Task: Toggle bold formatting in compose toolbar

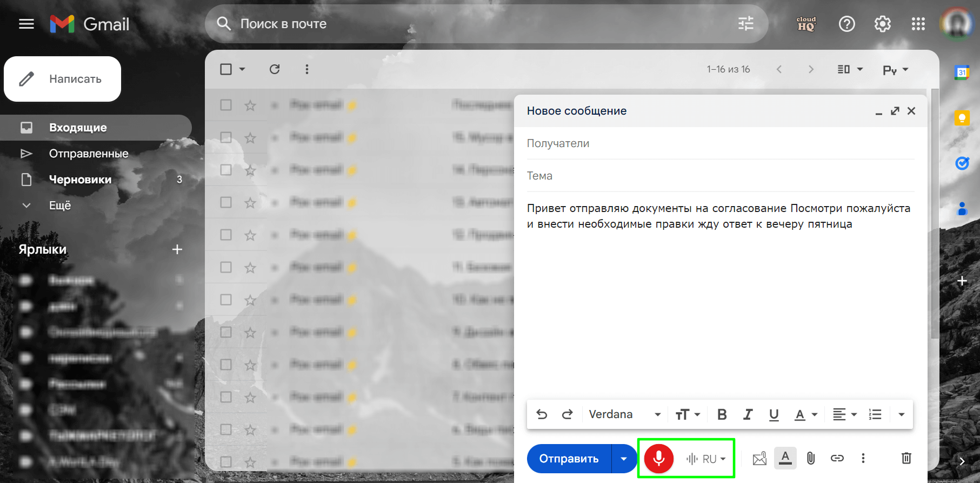Action: point(722,414)
